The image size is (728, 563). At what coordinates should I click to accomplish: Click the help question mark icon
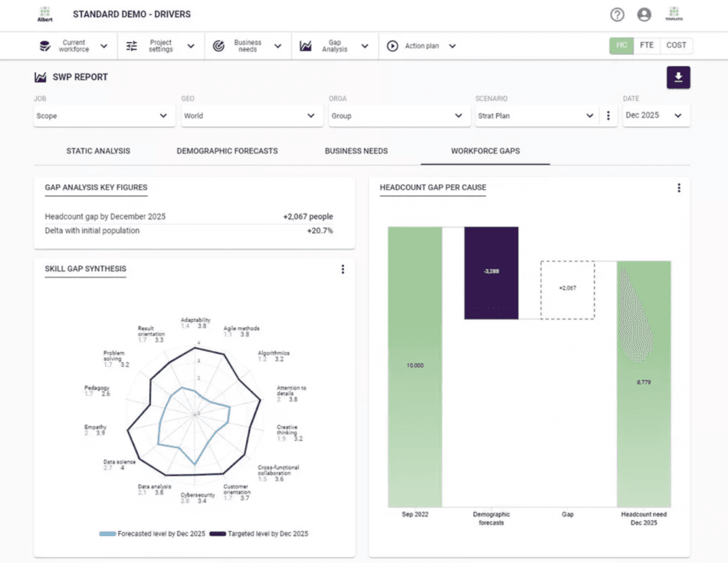point(617,15)
